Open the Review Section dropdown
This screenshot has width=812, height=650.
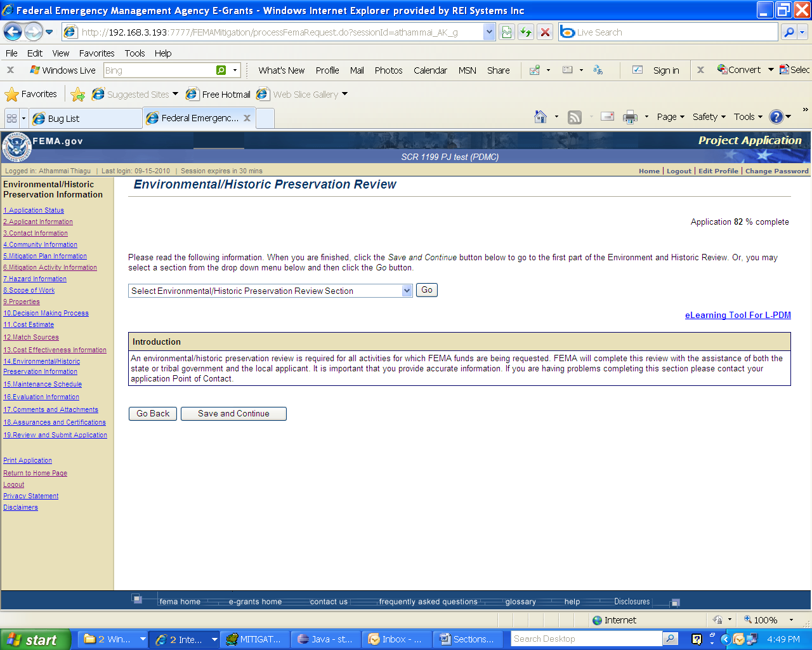(270, 291)
